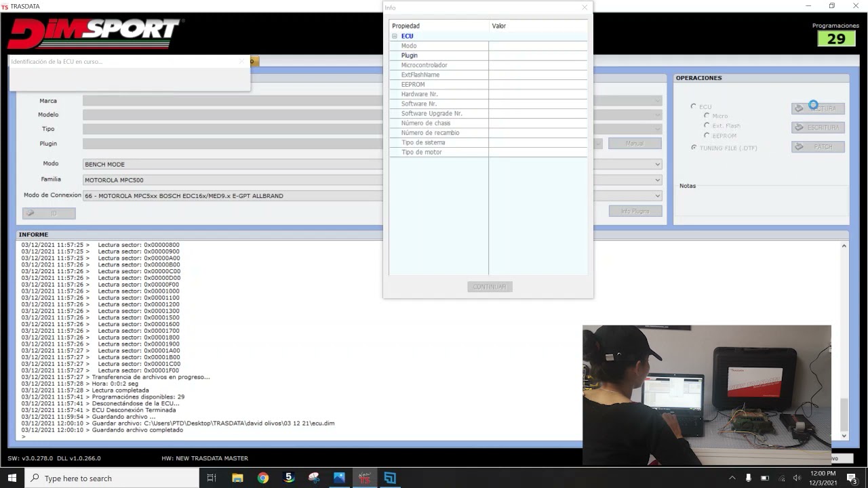Select the Software Upgrade Nr. row
The height and width of the screenshot is (488, 868).
click(488, 113)
